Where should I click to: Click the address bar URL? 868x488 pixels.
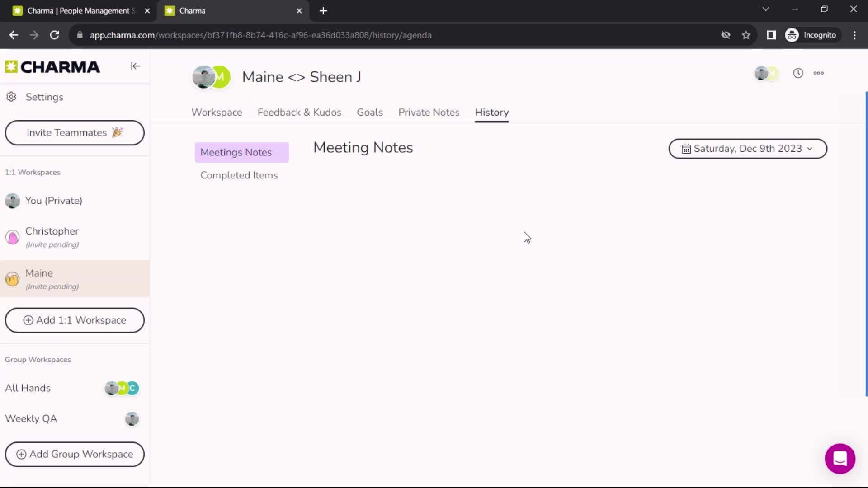(260, 35)
